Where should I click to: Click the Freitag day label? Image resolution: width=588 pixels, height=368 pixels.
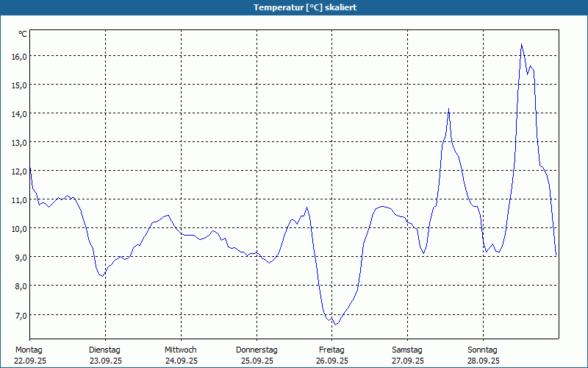click(x=331, y=350)
